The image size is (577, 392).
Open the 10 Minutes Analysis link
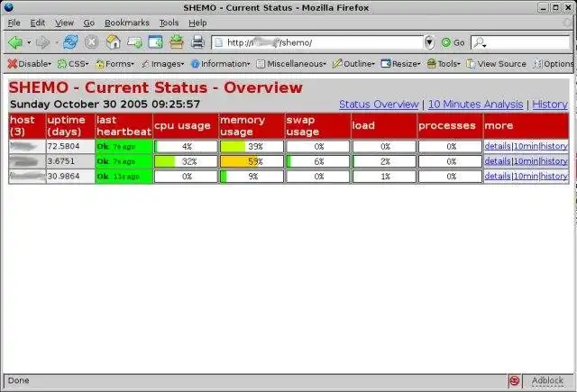point(475,105)
